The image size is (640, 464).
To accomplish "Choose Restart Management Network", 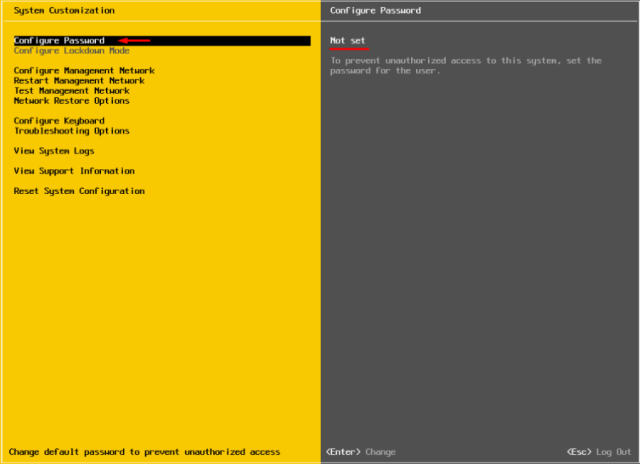I will pyautogui.click(x=79, y=81).
